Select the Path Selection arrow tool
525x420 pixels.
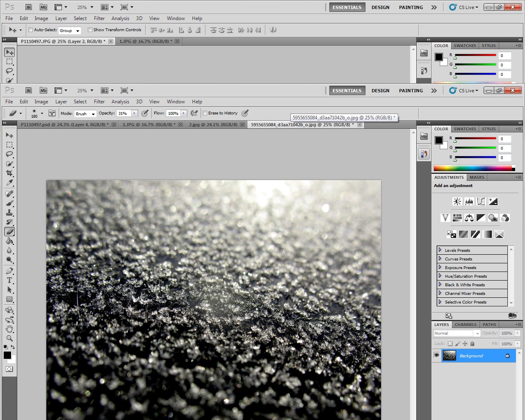point(9,290)
